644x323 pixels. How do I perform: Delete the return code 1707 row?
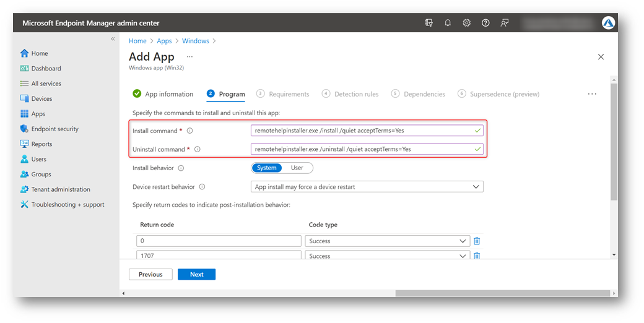(477, 256)
